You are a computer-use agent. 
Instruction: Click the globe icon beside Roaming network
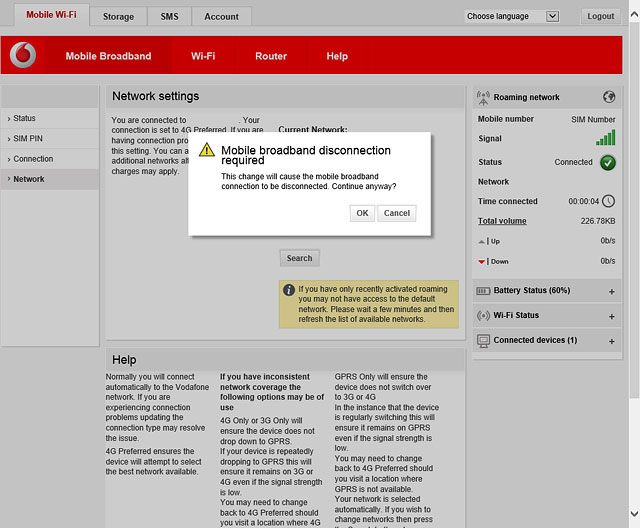click(609, 97)
